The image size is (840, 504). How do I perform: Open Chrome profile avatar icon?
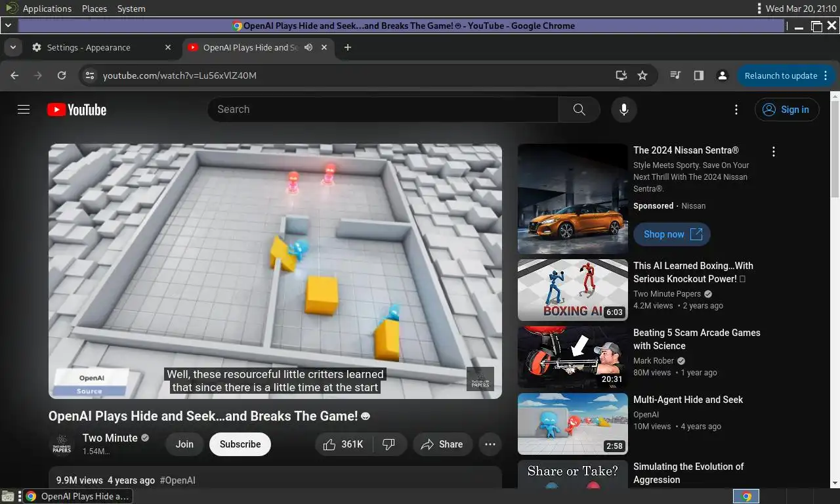click(723, 75)
